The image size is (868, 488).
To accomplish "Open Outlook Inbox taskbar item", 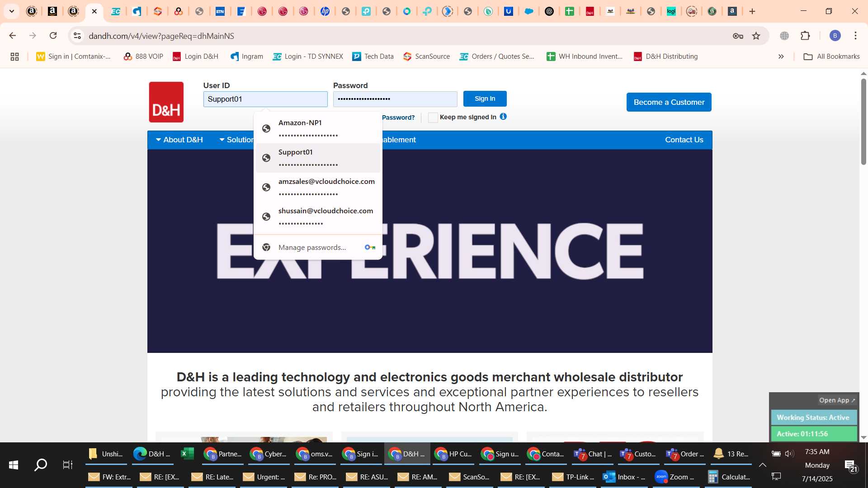I will (x=625, y=477).
